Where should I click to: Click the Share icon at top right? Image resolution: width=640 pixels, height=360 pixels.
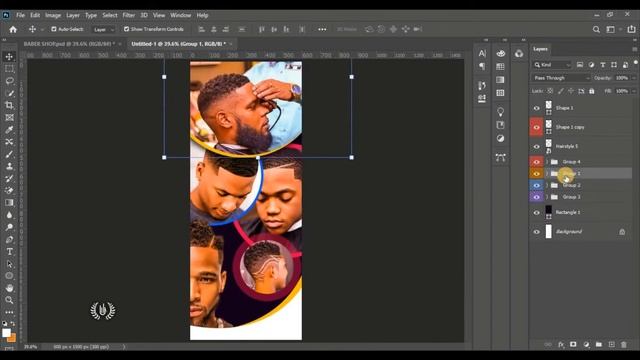tap(631, 29)
